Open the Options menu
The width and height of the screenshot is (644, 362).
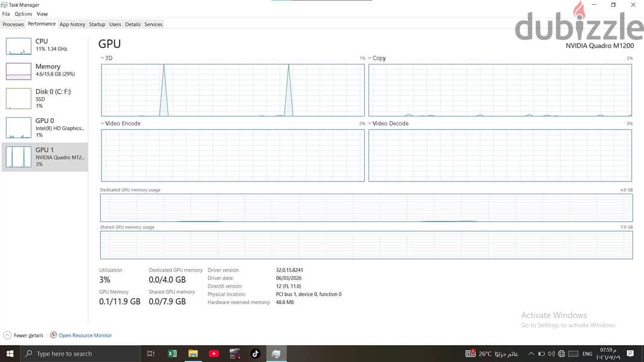[x=24, y=14]
